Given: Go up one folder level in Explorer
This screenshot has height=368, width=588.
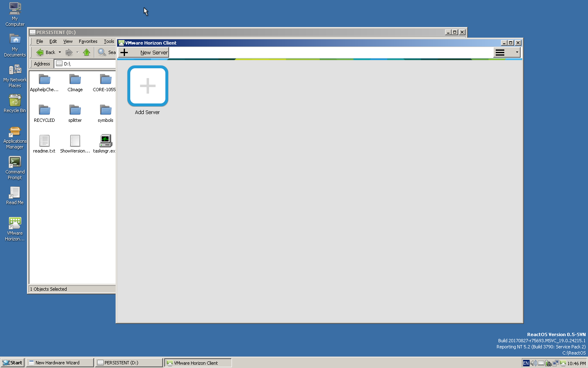Looking at the screenshot, I should click(x=87, y=52).
